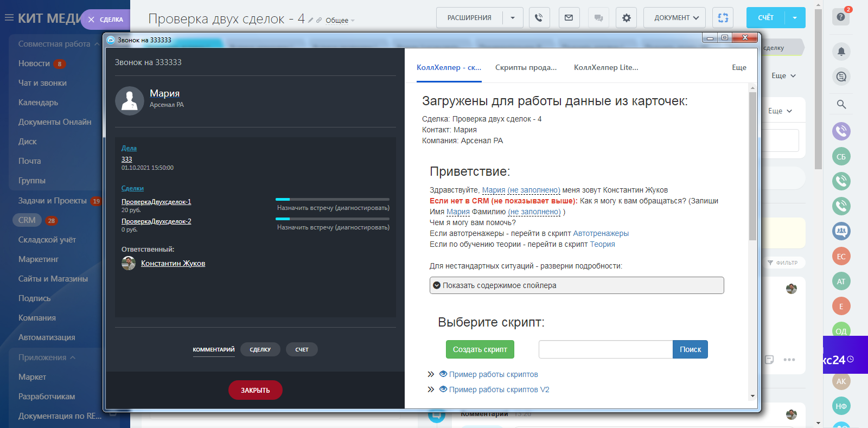Open the email envelope icon in toolbar
868x428 pixels.
pyautogui.click(x=569, y=18)
